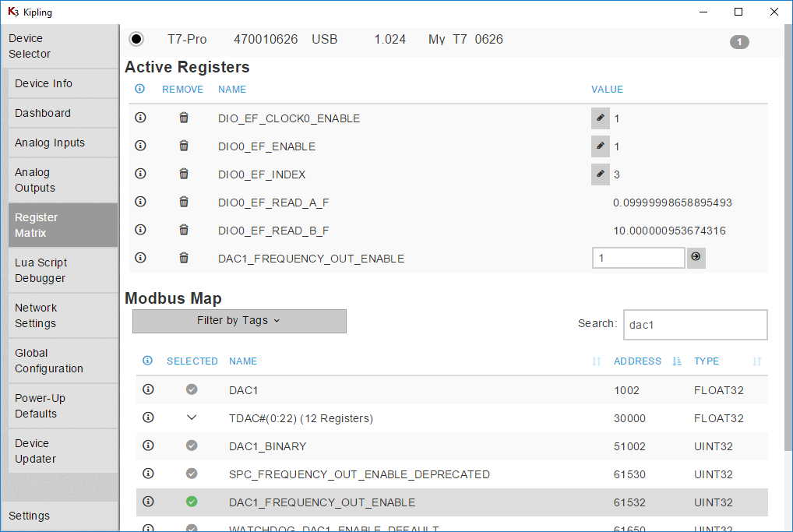Select the T7-Pro device radio button

(136, 39)
